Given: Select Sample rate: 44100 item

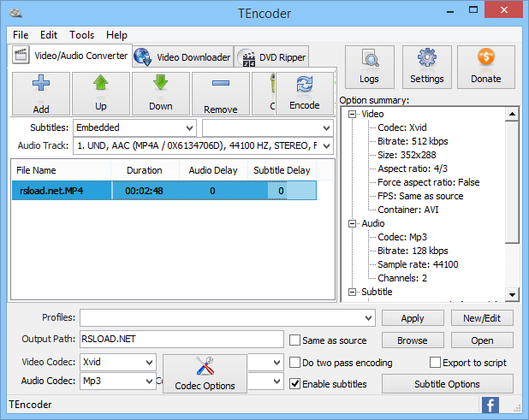Looking at the screenshot, I should tap(418, 264).
